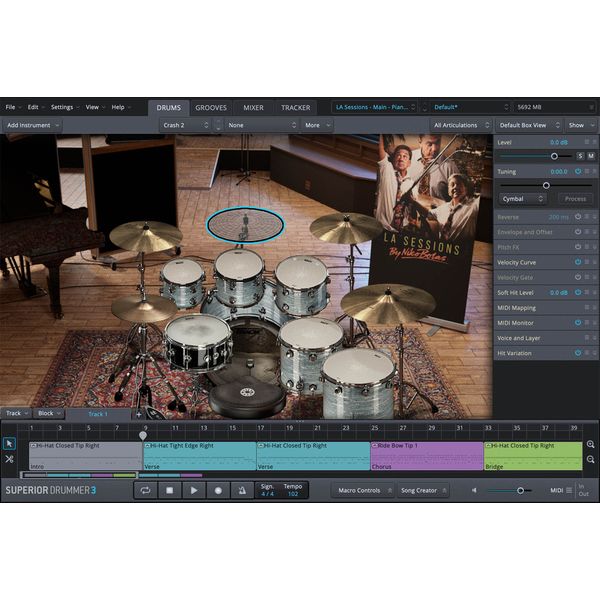Click the Level slider handle

pos(554,156)
